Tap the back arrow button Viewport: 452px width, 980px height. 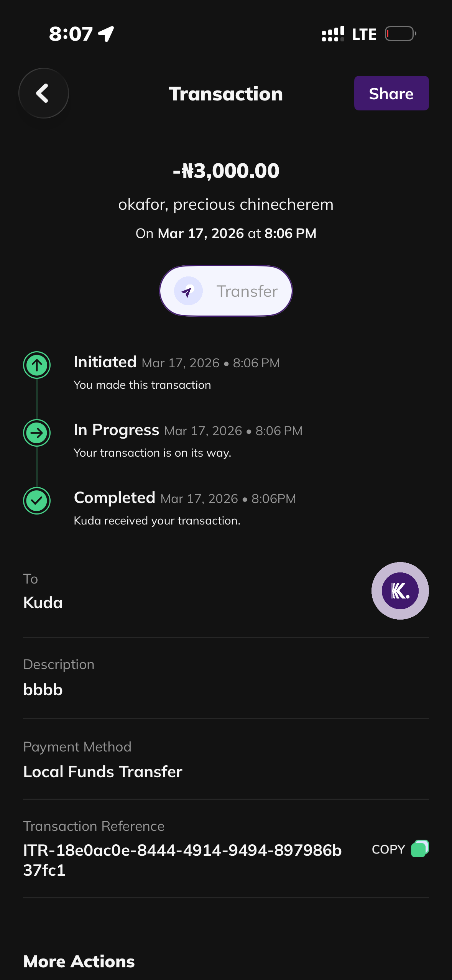(43, 93)
